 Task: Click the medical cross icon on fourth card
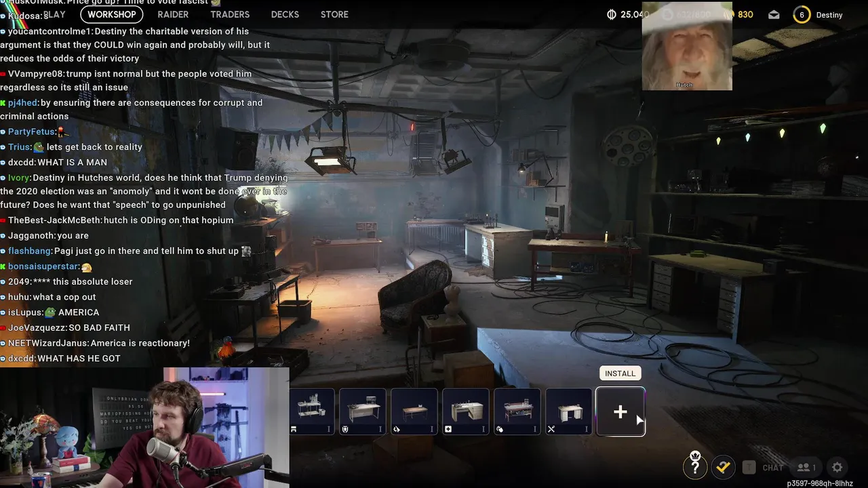pyautogui.click(x=448, y=429)
